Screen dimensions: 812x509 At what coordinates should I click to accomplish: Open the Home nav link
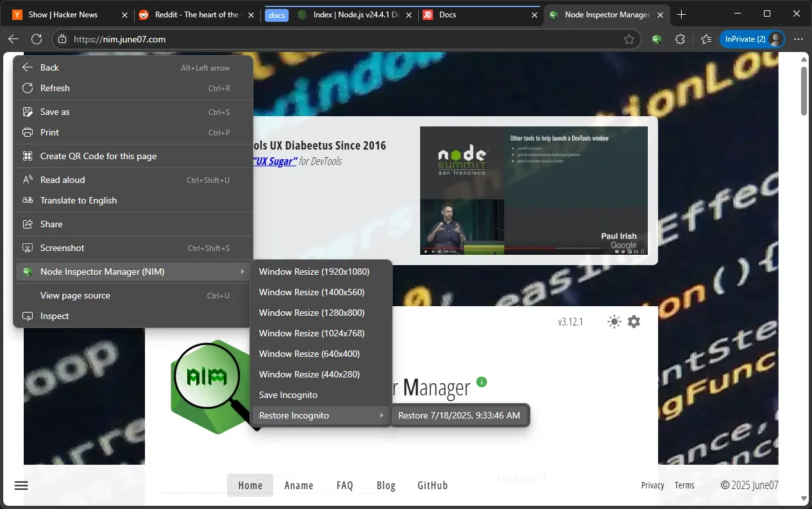250,485
